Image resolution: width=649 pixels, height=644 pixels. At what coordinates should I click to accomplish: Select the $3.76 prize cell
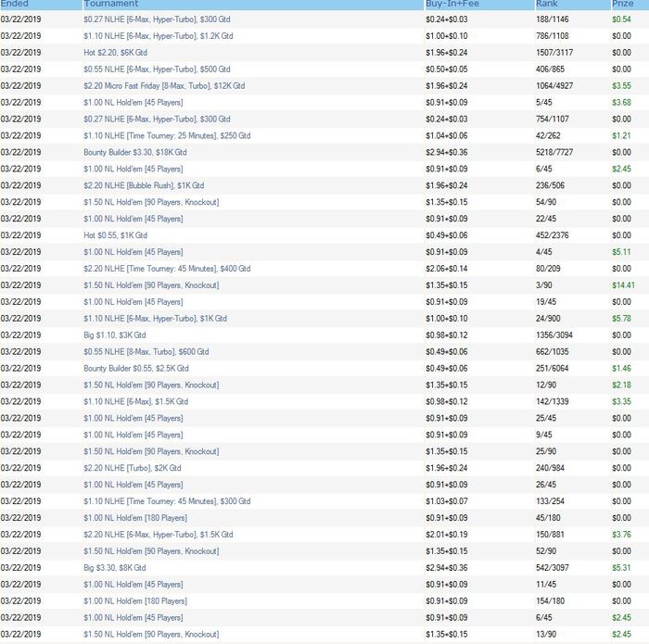pos(622,535)
